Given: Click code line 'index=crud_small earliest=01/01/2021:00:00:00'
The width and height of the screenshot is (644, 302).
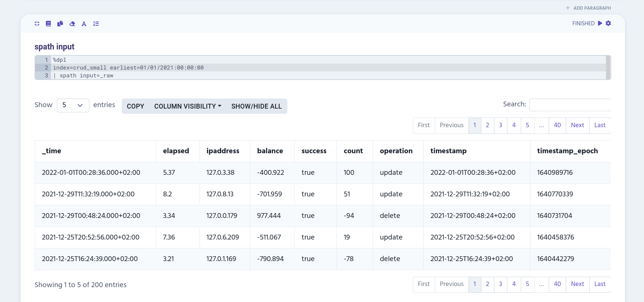Looking at the screenshot, I should tap(128, 68).
